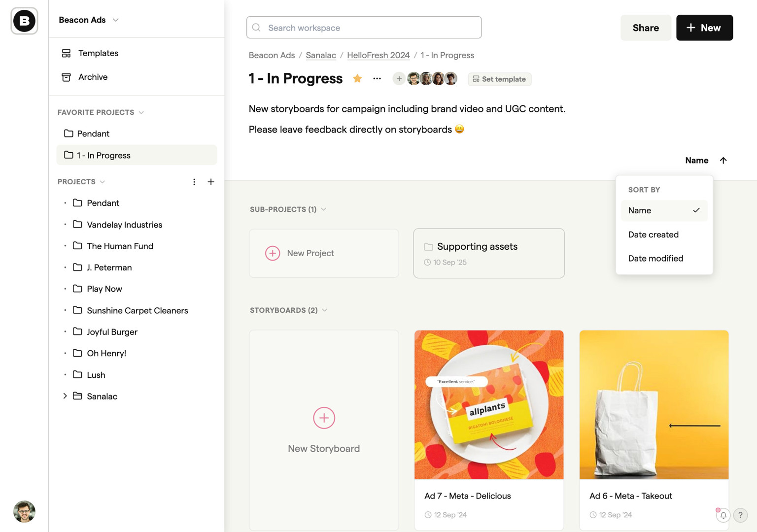
Task: Toggle the sort direction arrow
Action: [x=723, y=160]
